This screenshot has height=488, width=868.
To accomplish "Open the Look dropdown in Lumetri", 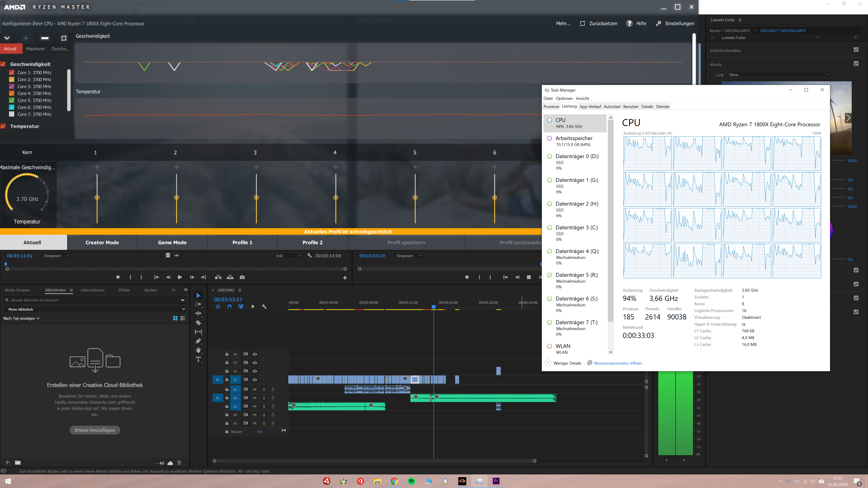I will pyautogui.click(x=778, y=75).
